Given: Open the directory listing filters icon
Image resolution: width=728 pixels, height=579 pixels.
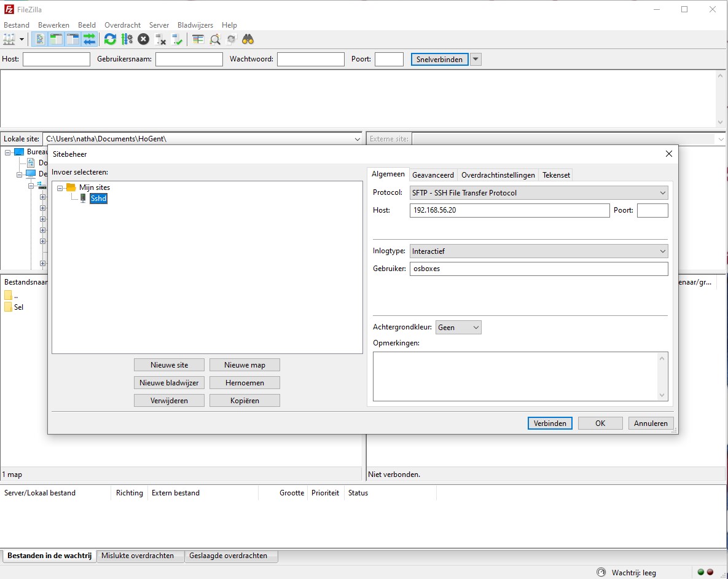Looking at the screenshot, I should click(x=198, y=39).
